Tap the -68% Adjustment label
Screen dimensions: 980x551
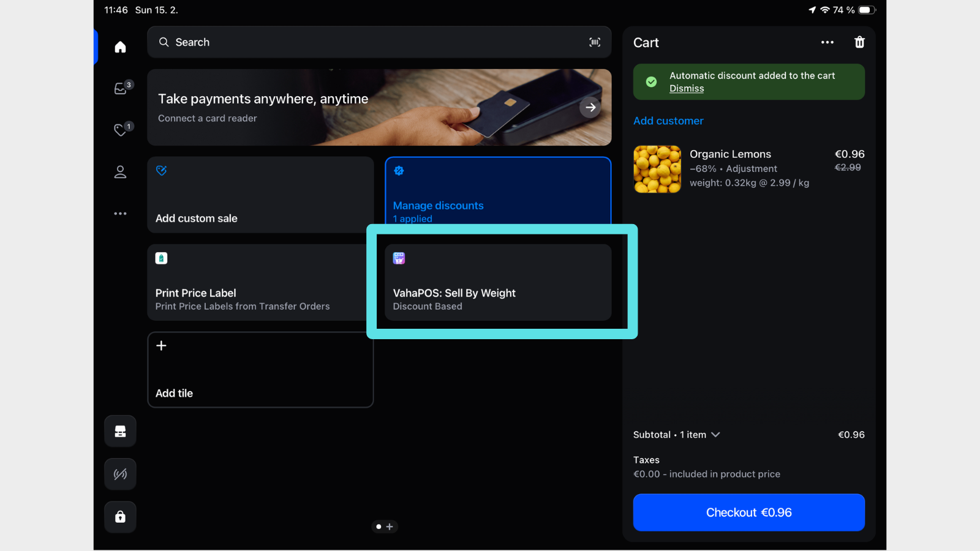(x=733, y=169)
